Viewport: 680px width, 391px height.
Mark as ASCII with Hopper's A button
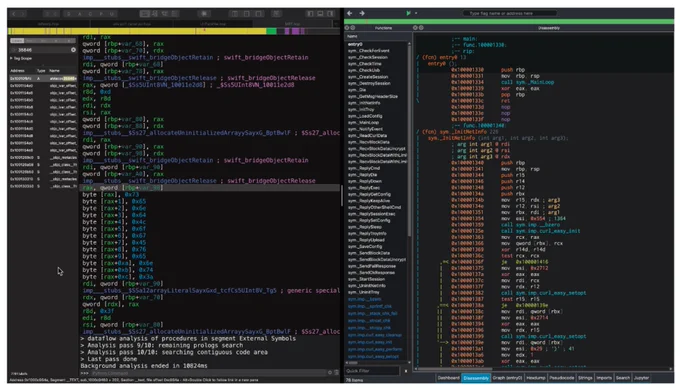pyautogui.click(x=79, y=14)
